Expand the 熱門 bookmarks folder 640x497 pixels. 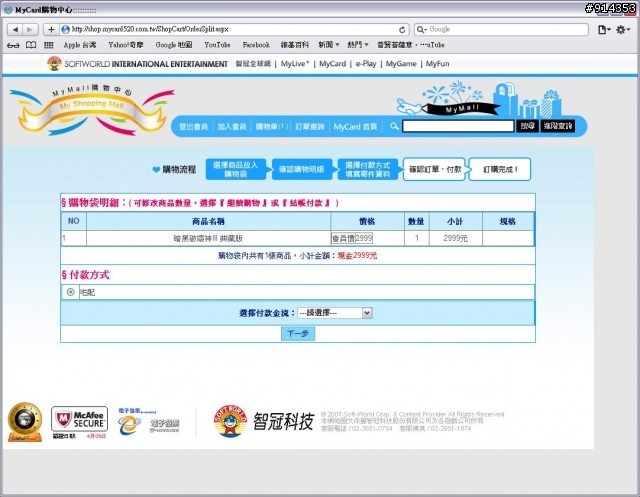pyautogui.click(x=358, y=45)
